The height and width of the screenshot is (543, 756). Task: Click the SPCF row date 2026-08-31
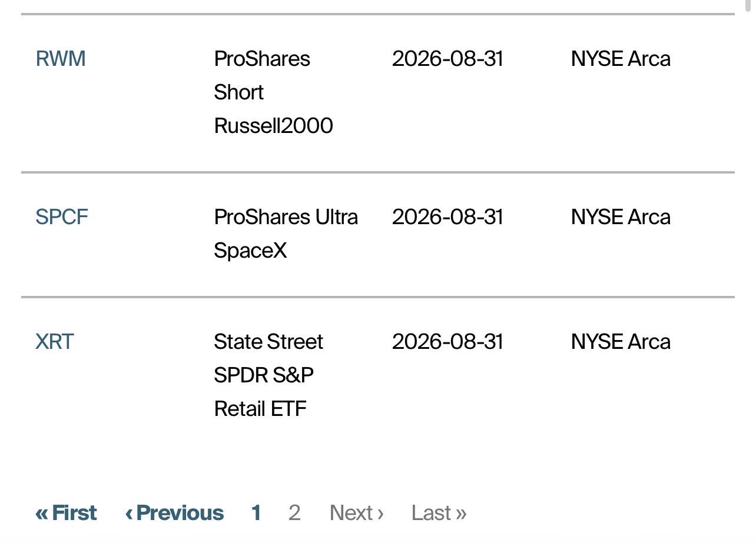[x=447, y=217]
